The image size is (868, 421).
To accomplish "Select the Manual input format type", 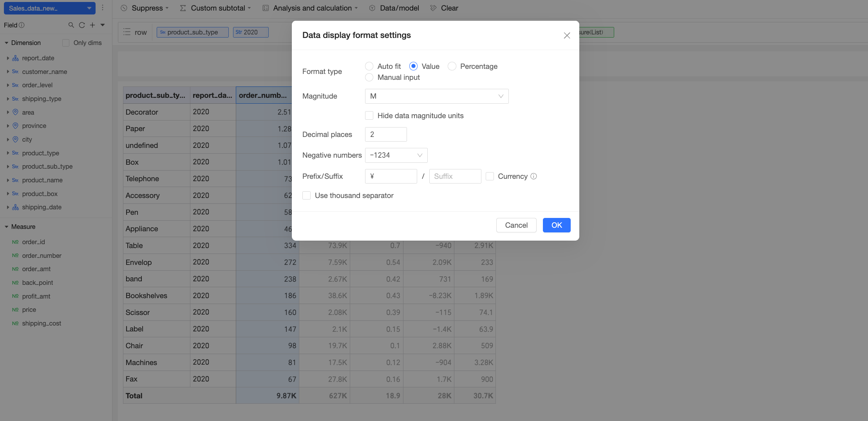I will click(369, 77).
